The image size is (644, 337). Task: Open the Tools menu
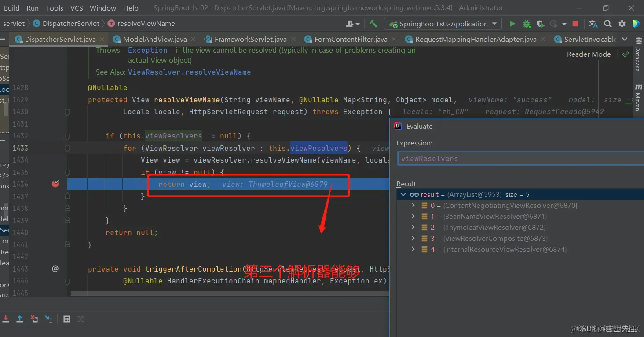point(55,8)
